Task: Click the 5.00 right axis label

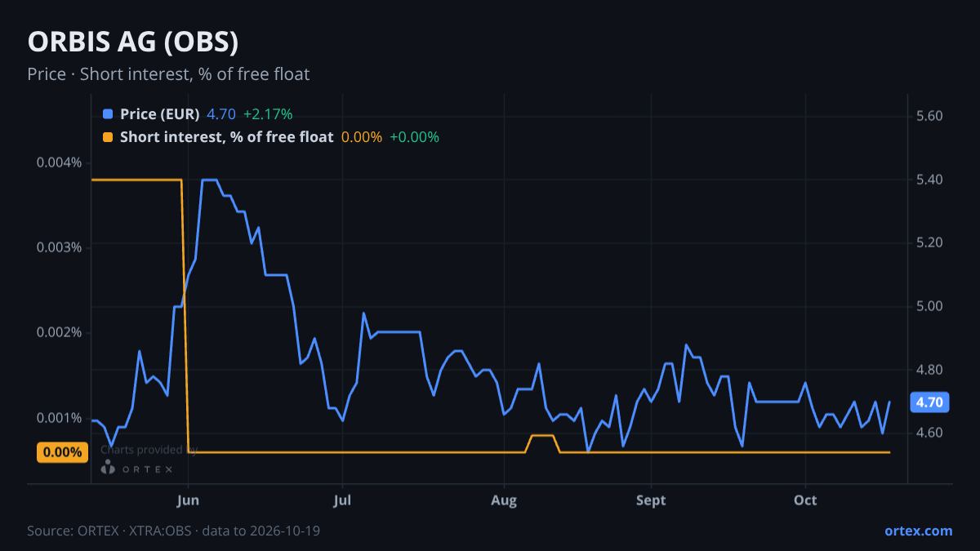Action: 930,306
